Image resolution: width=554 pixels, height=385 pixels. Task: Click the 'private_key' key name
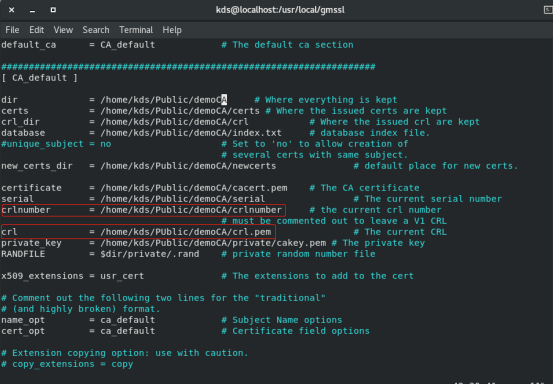[x=31, y=243]
